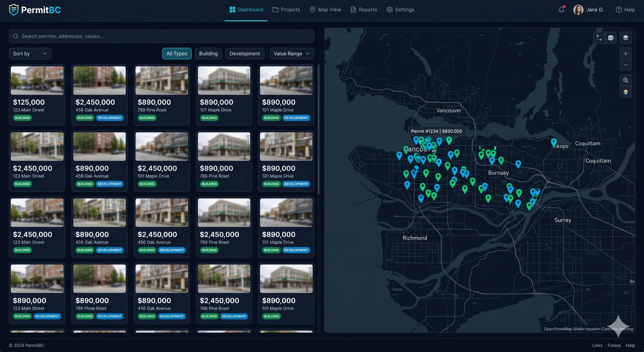Open the Settings tab
This screenshot has height=352, width=644.
[400, 10]
